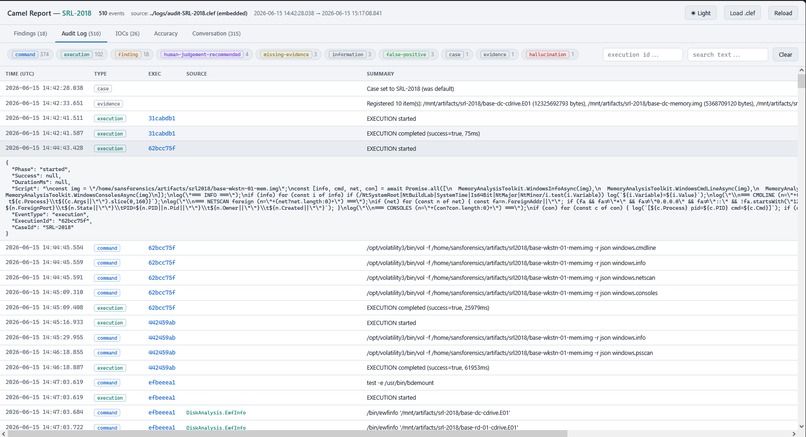Image resolution: width=806 pixels, height=437 pixels.
Task: Click the case badge in the first row
Action: click(x=103, y=88)
